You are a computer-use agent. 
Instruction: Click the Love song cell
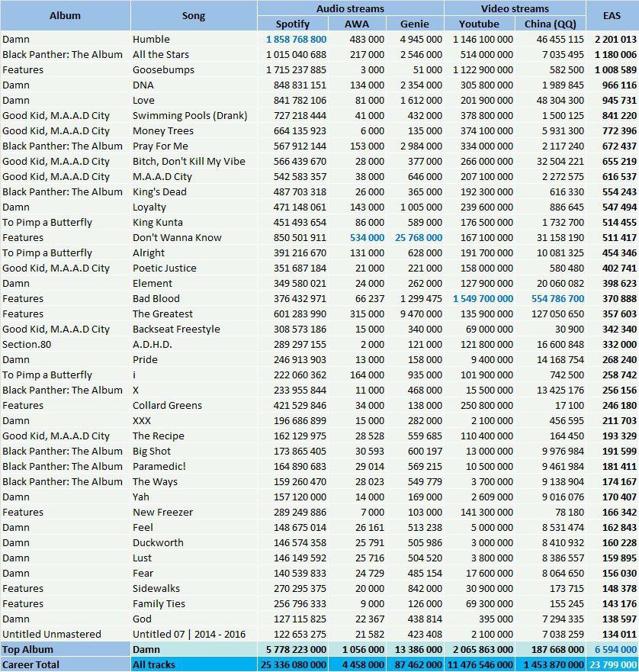194,100
